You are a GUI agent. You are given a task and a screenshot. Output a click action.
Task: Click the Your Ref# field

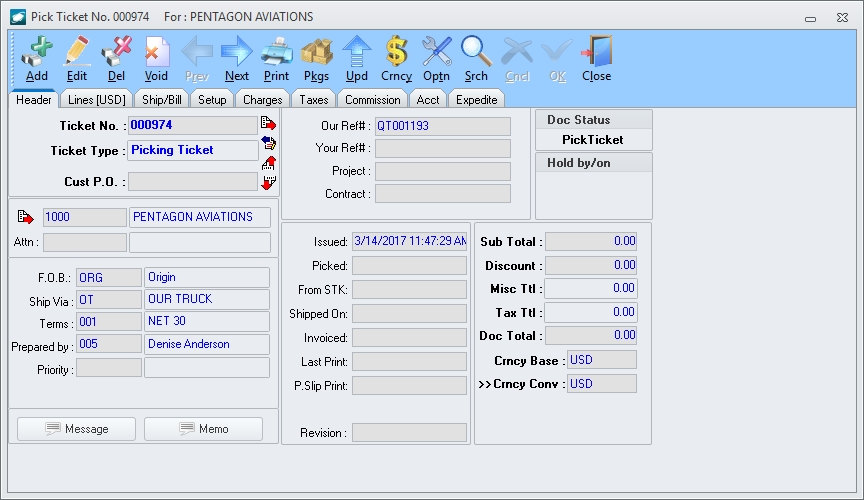(x=442, y=148)
